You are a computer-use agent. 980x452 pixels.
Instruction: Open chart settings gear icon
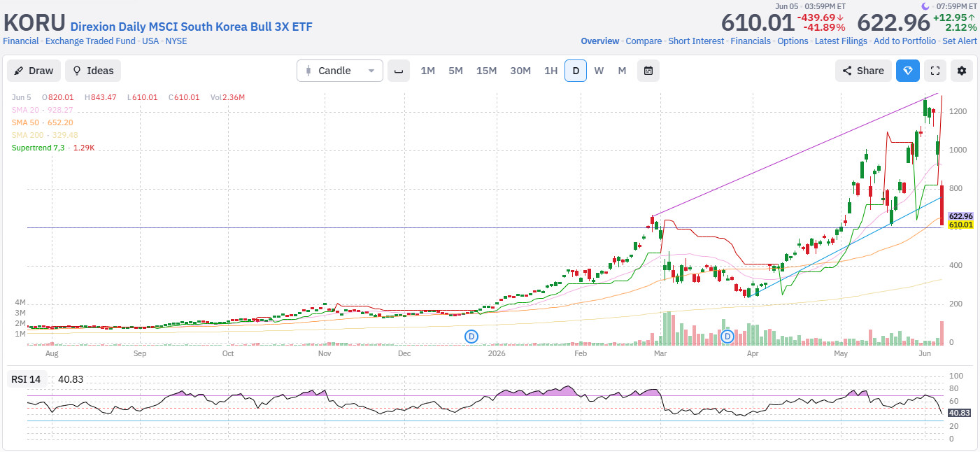point(962,71)
